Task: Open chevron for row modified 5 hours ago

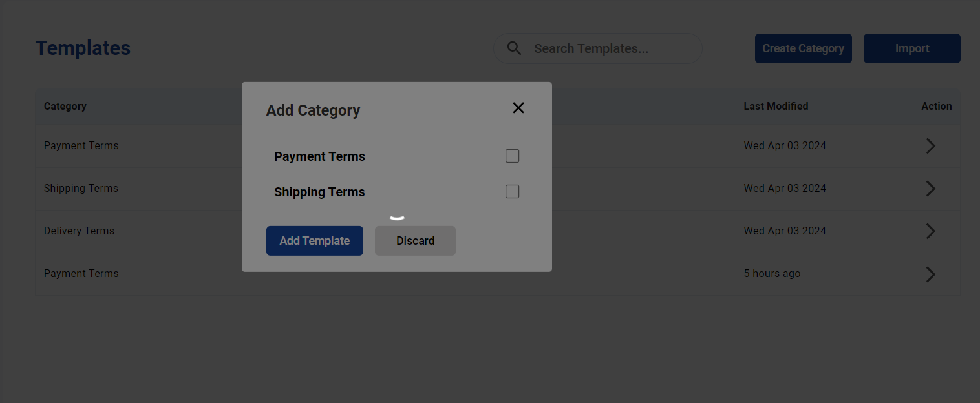Action: pos(930,274)
